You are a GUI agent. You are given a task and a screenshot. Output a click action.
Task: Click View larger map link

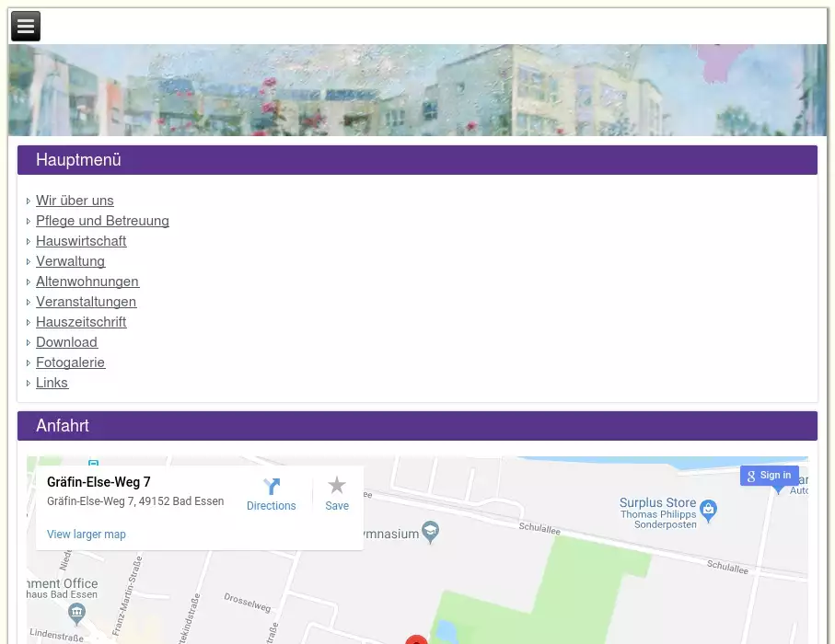coord(87,535)
